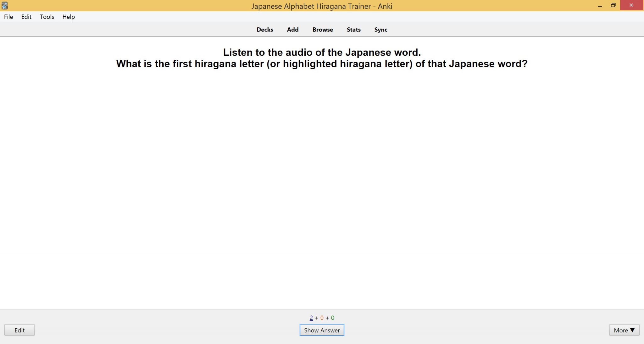This screenshot has height=344, width=644.
Task: Open the File menu
Action: tap(8, 17)
